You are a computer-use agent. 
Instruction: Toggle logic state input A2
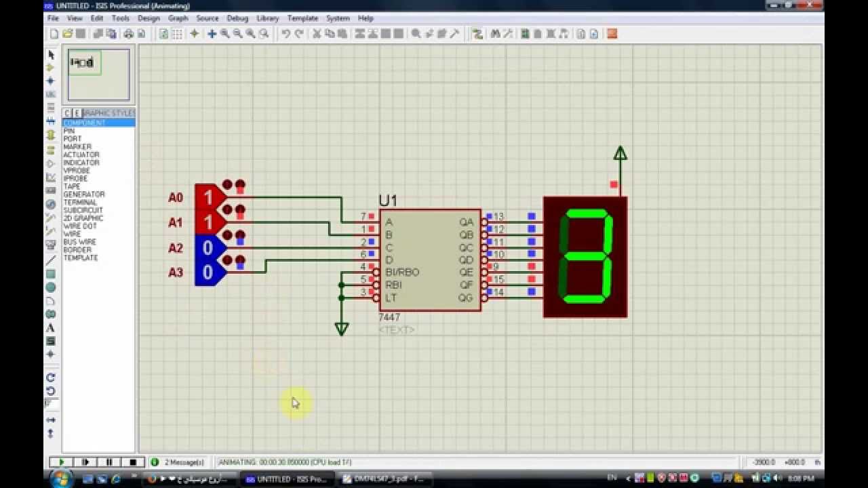(209, 247)
